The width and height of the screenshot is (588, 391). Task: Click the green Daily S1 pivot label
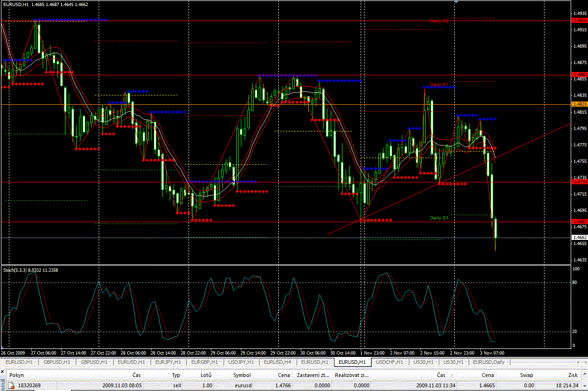pyautogui.click(x=439, y=218)
